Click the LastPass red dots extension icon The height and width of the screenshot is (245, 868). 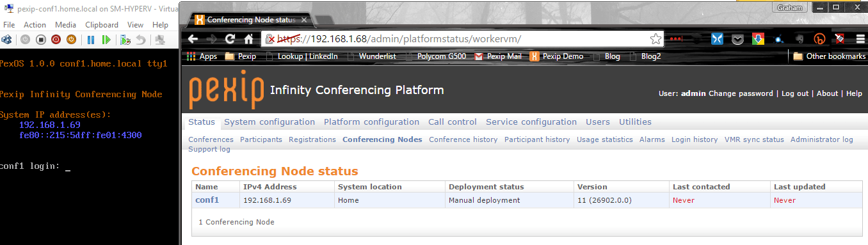(x=677, y=39)
